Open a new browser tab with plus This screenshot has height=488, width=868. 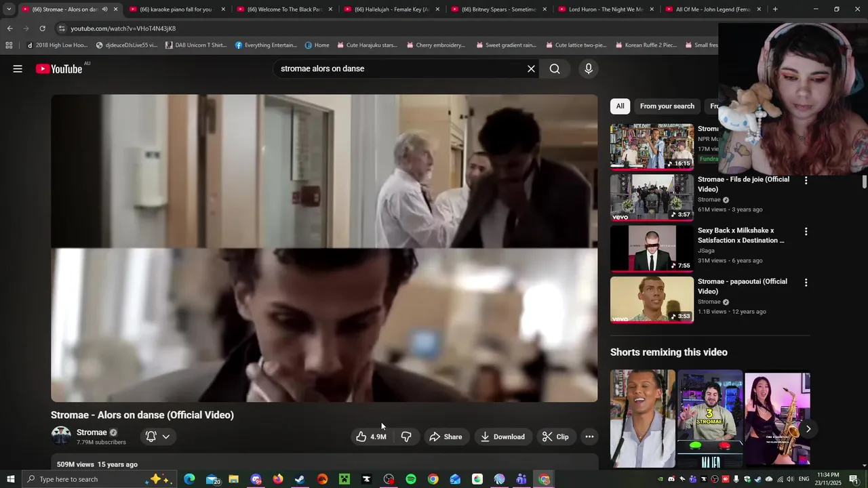(775, 9)
